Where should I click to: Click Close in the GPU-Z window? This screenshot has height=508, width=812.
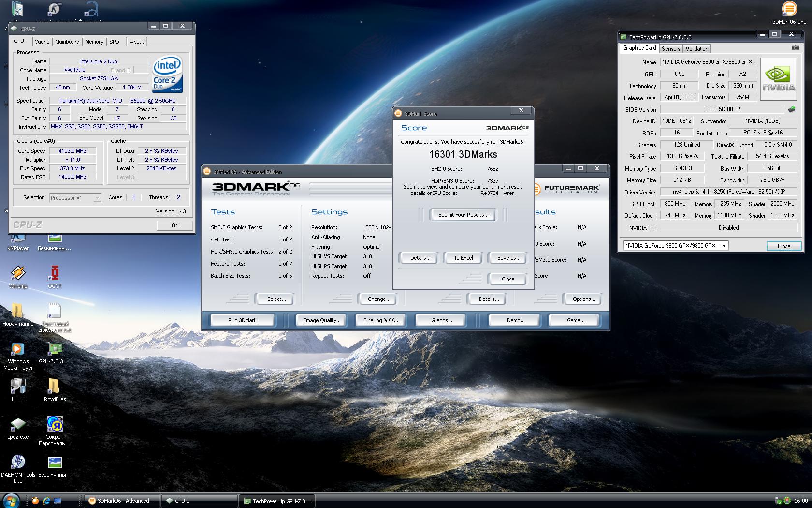[784, 246]
